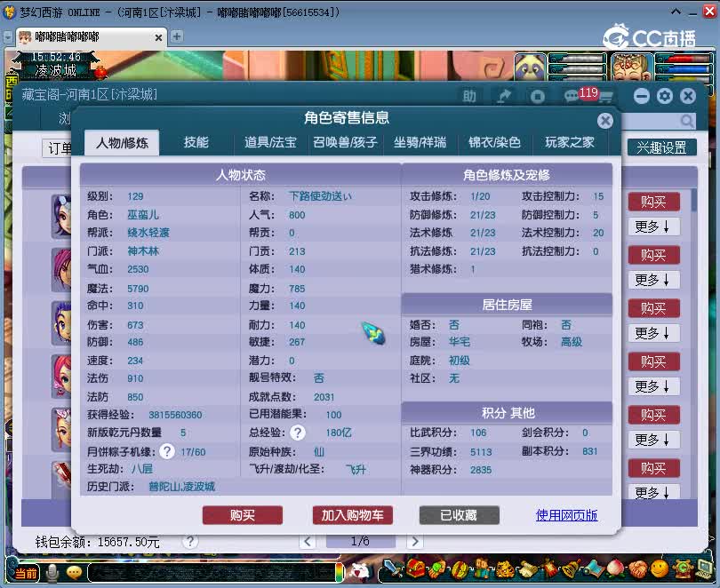Click the microphone voice icon in chat bar

pos(52,572)
